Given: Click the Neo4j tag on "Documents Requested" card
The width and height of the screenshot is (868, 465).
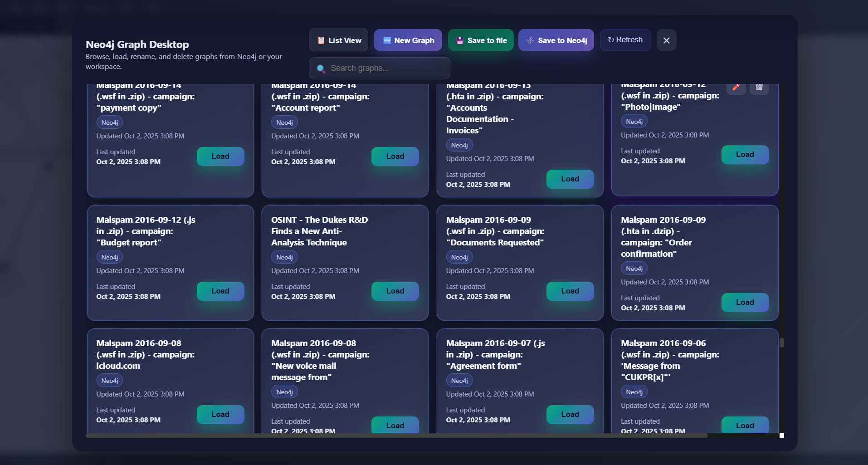Looking at the screenshot, I should [x=459, y=257].
